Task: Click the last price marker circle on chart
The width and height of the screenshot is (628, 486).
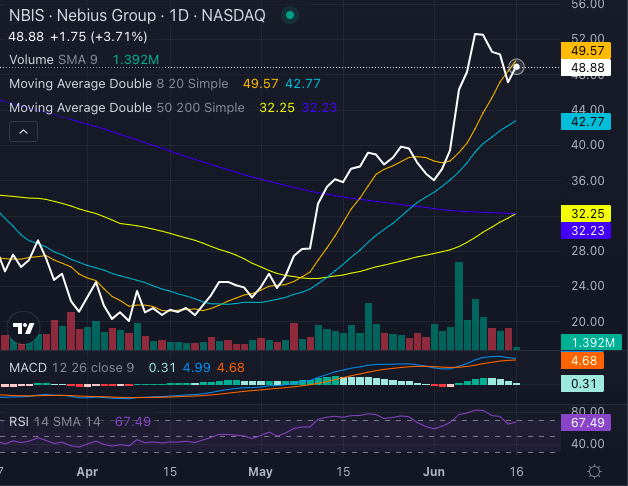Action: (516, 67)
